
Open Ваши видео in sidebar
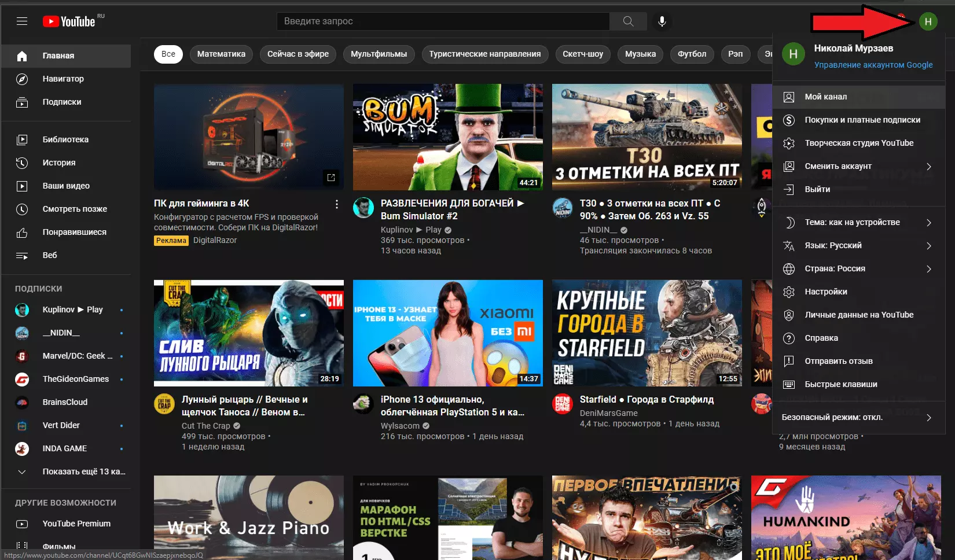(x=66, y=186)
